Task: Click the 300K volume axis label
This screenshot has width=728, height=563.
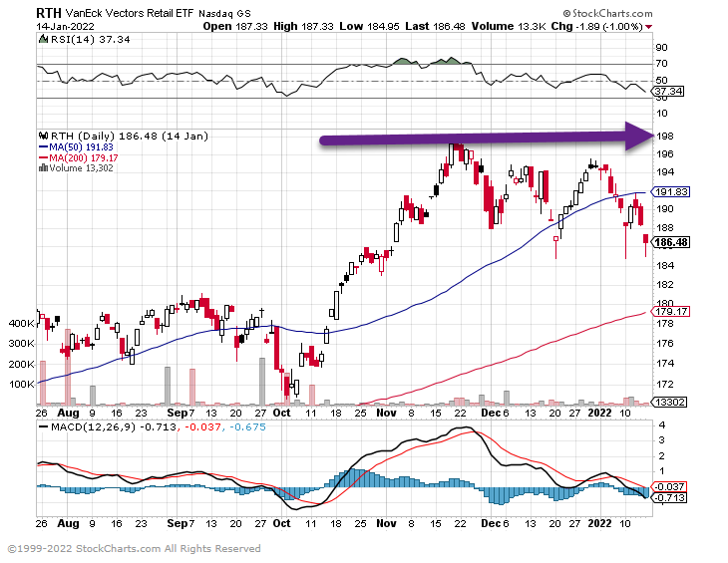Action: tap(22, 344)
